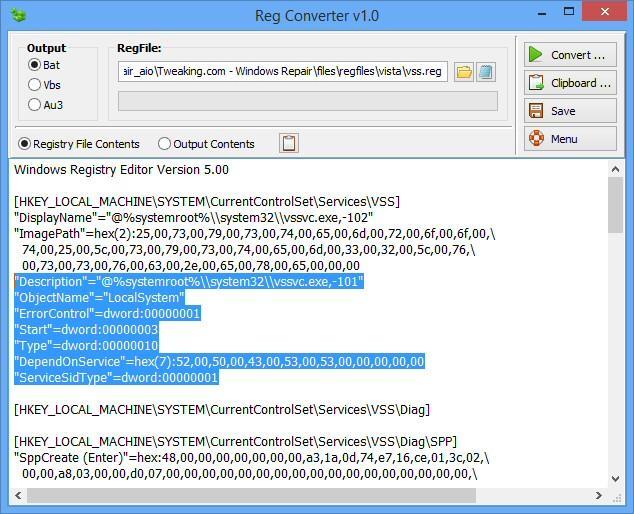Click the Services\VSS\Diag\SPP] key line
Viewport: 634px width, 514px height.
coord(235,442)
